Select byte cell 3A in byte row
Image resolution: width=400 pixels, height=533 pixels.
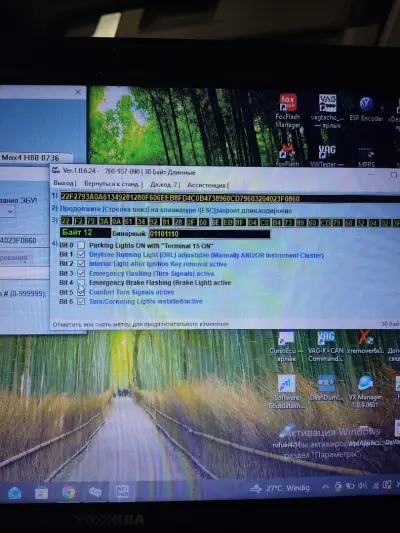pyautogui.click(x=104, y=221)
